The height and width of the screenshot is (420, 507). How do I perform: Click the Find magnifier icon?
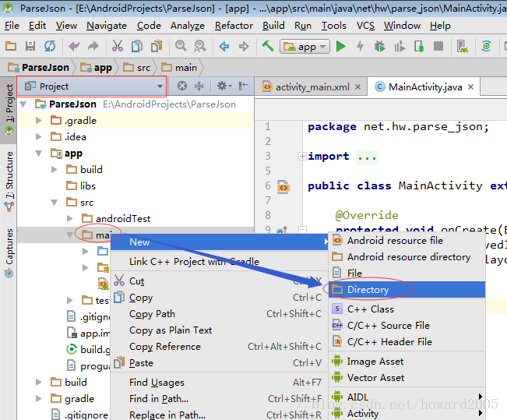coord(181,46)
